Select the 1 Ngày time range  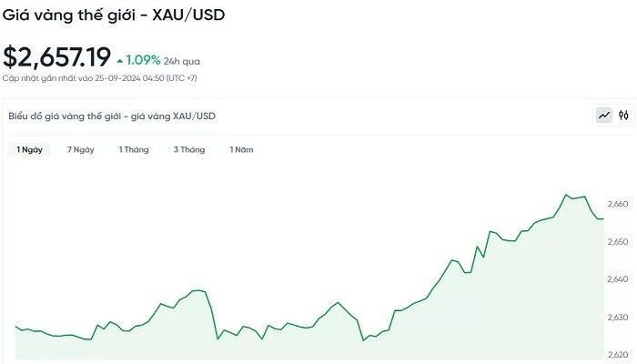[27, 149]
